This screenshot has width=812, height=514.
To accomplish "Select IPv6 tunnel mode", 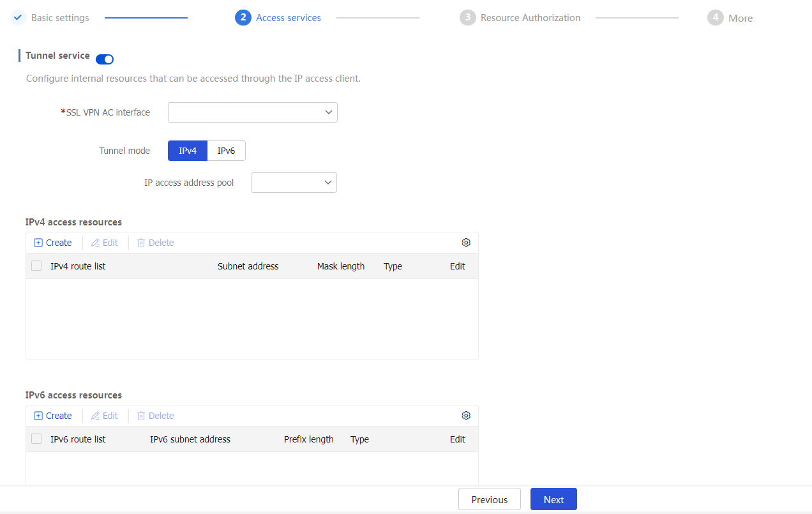I will pyautogui.click(x=226, y=151).
